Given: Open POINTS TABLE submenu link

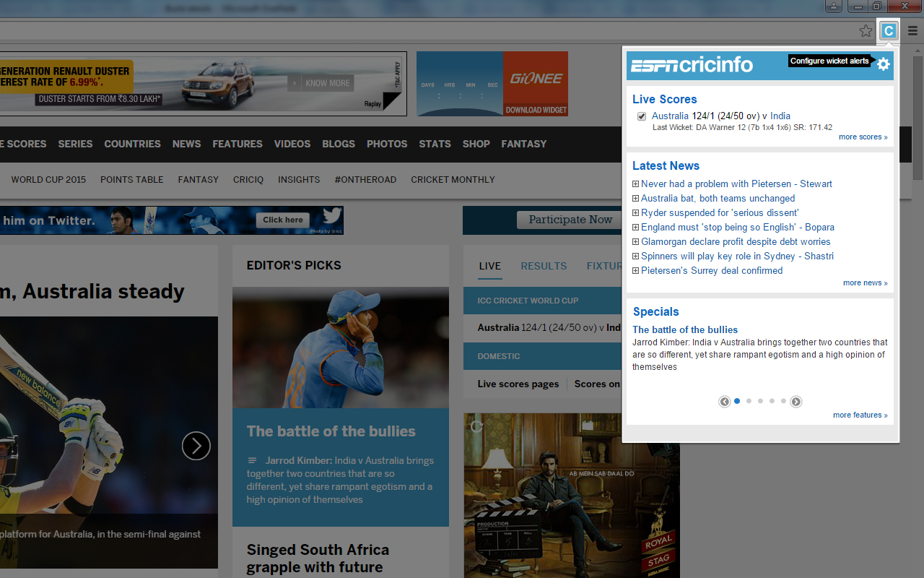Looking at the screenshot, I should tap(132, 180).
